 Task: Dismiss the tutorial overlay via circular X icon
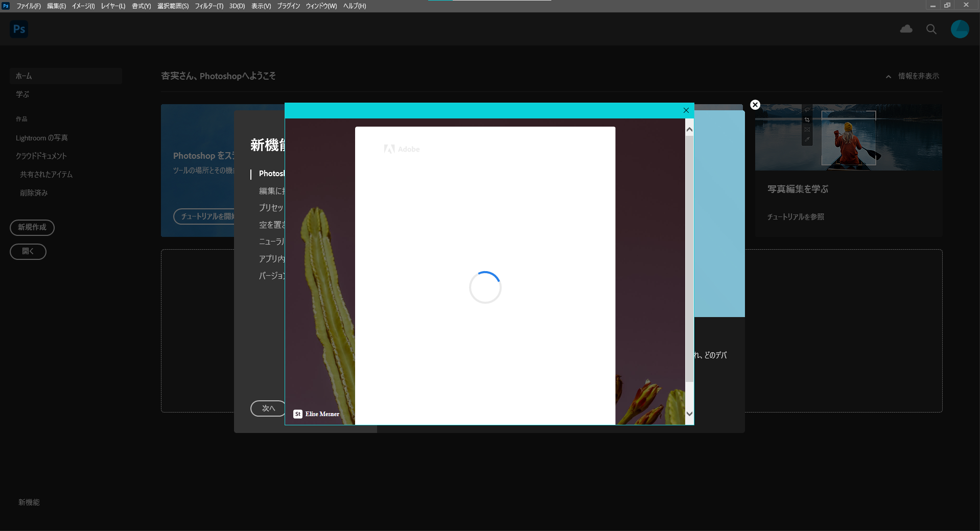pyautogui.click(x=755, y=105)
